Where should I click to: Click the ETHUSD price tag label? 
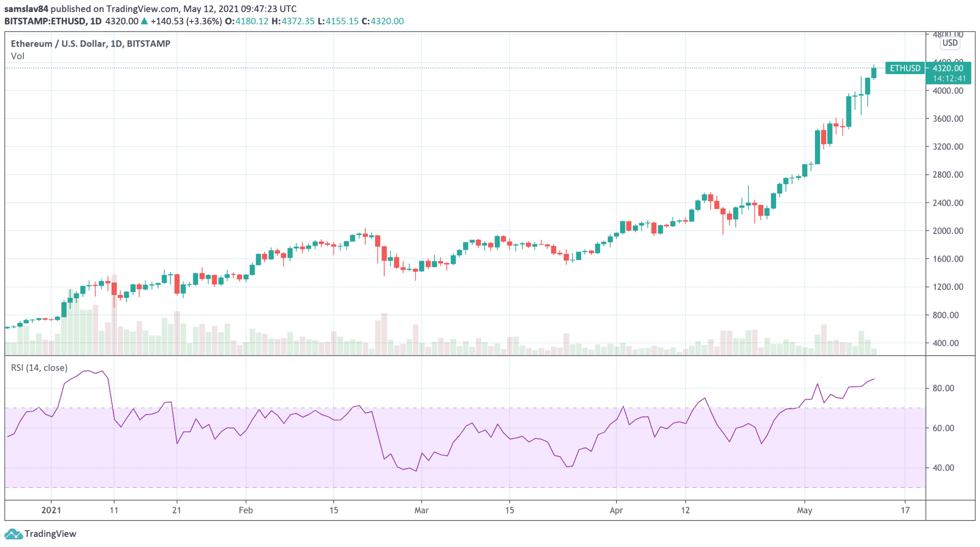tap(904, 68)
